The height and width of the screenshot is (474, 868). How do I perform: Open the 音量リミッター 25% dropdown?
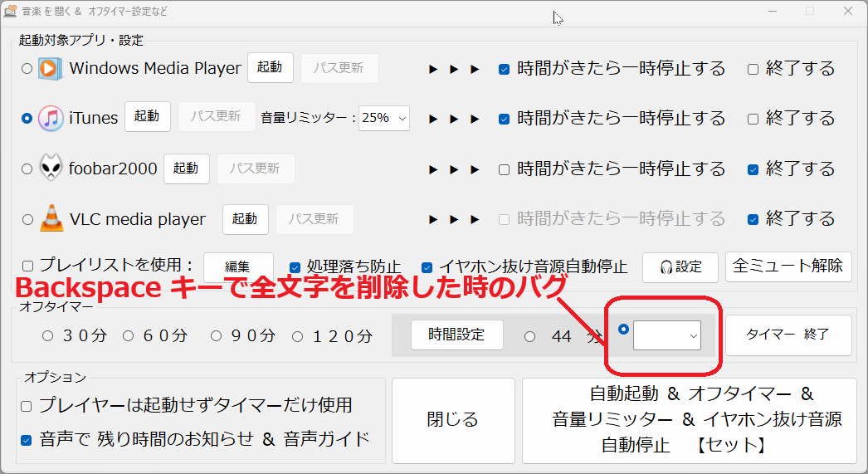(384, 118)
